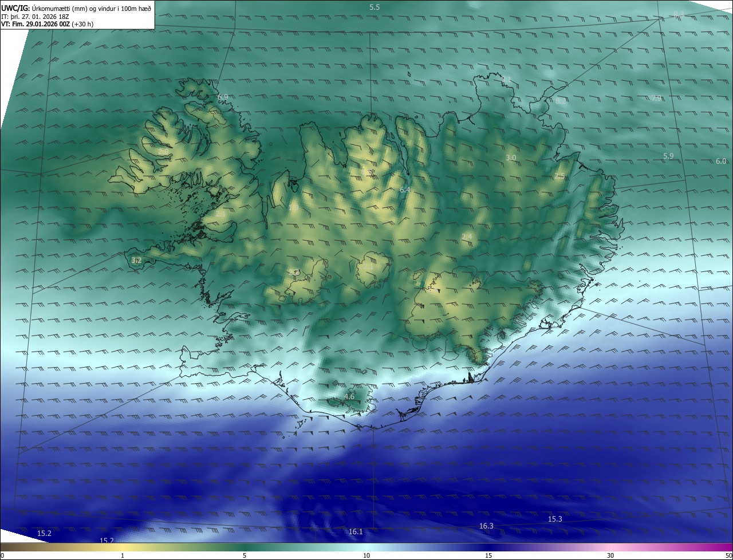Screen dimensions: 733x560
Task: Click the map value label '3.0'
Action: [x=511, y=157]
